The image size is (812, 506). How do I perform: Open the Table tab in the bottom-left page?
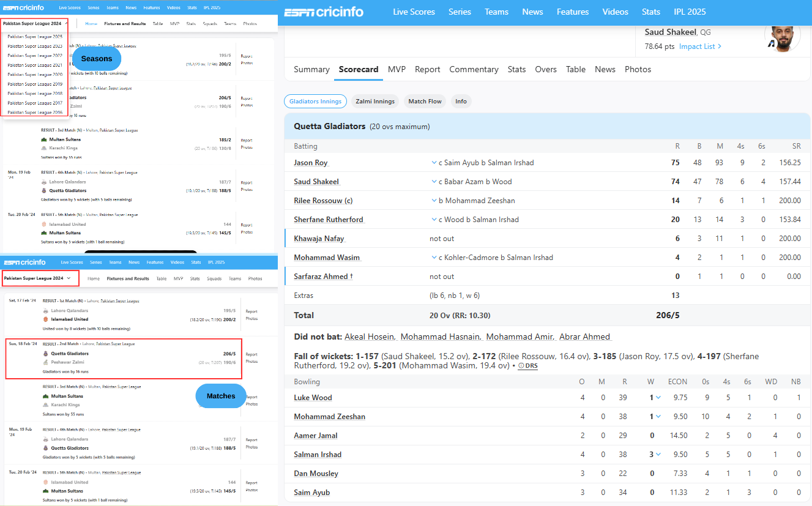(161, 278)
